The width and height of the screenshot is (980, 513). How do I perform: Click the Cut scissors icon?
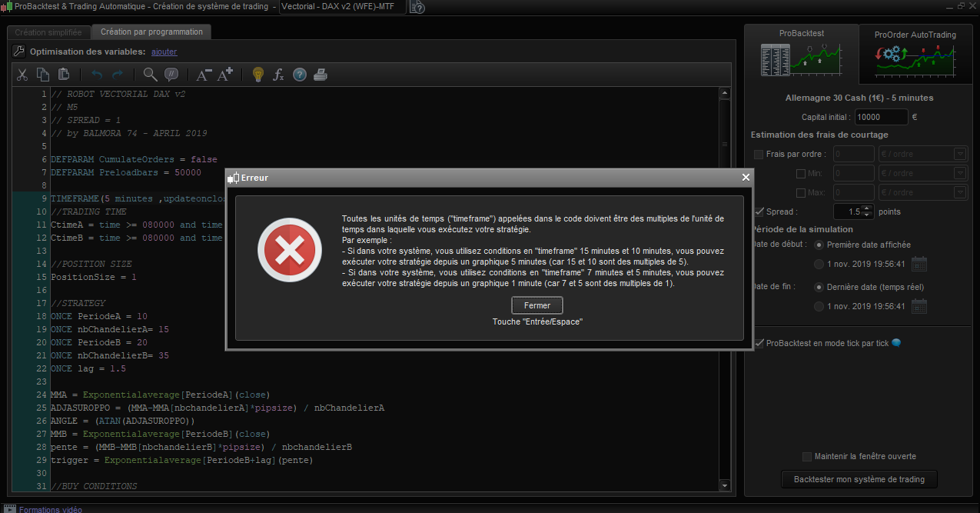(x=22, y=75)
